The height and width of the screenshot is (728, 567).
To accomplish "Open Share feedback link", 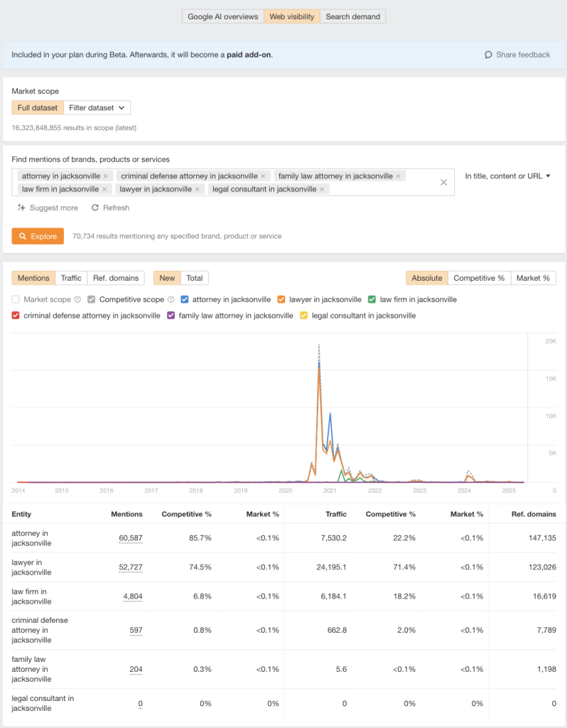I will [517, 54].
